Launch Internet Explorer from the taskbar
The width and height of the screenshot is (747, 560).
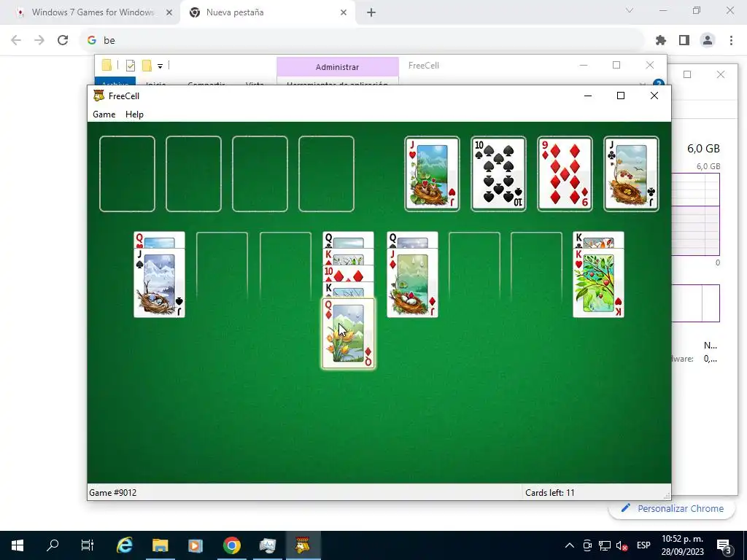125,545
